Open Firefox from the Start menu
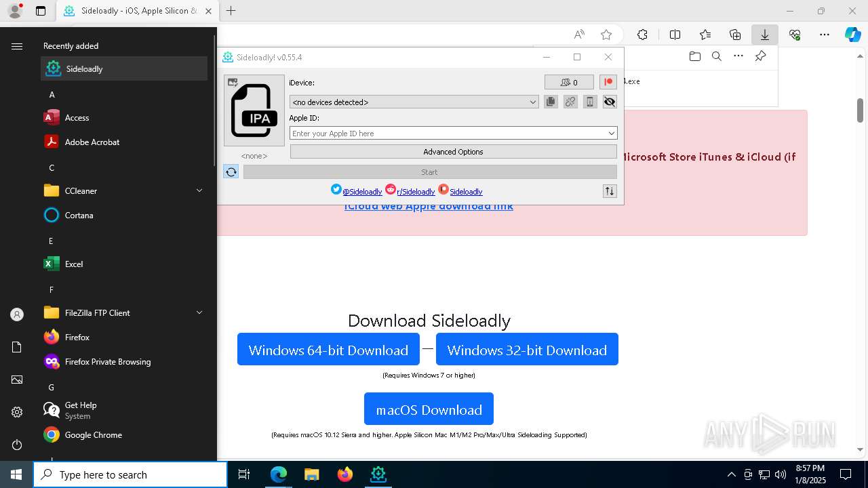The image size is (868, 488). (x=124, y=337)
